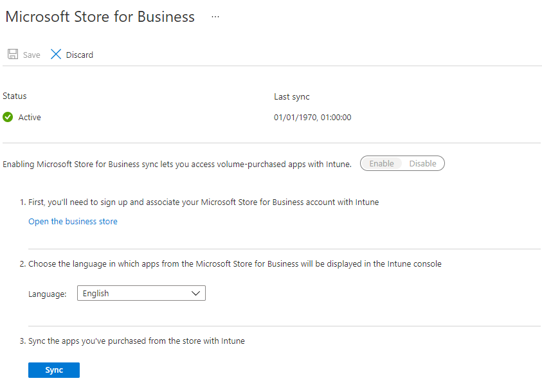Click the last sync date 01/01/1970, 01:00:00
Viewport: 542px width, 392px height.
click(x=312, y=118)
